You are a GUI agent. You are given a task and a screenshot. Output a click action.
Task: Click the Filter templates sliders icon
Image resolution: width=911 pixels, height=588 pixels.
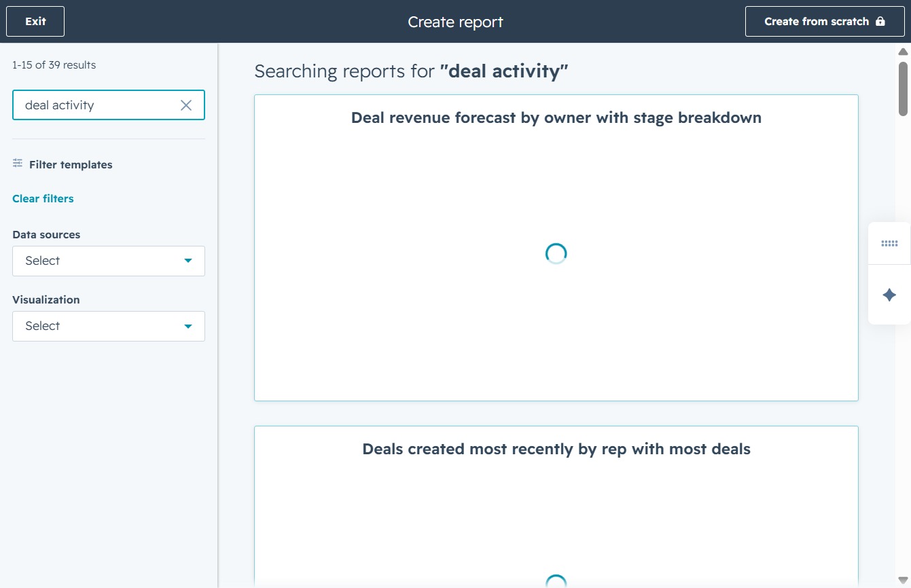click(18, 164)
